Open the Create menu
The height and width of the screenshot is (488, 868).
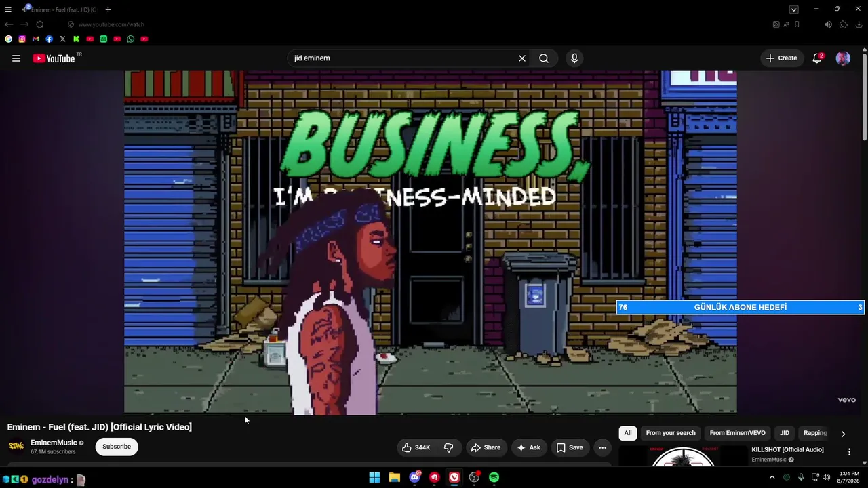(781, 58)
